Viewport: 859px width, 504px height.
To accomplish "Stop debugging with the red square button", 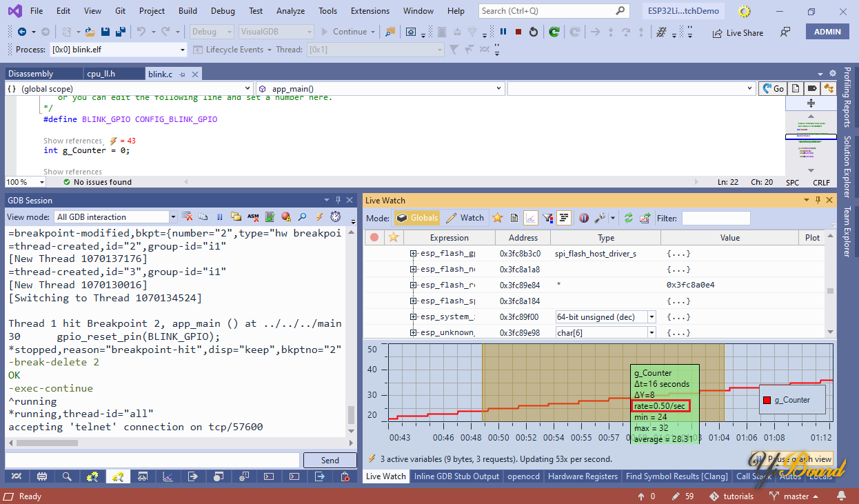I will [518, 32].
